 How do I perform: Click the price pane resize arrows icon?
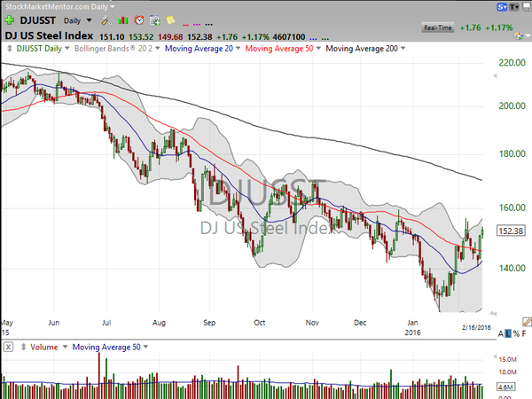[10, 49]
